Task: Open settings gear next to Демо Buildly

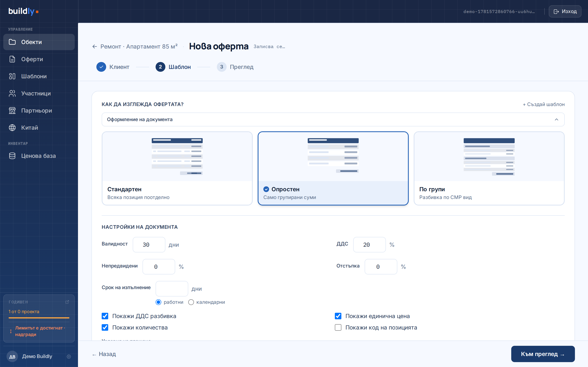Action: point(69,356)
